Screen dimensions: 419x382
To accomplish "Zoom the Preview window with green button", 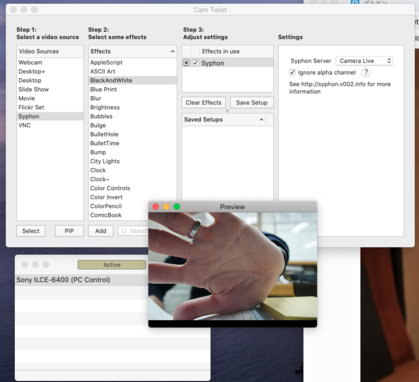I will point(177,207).
